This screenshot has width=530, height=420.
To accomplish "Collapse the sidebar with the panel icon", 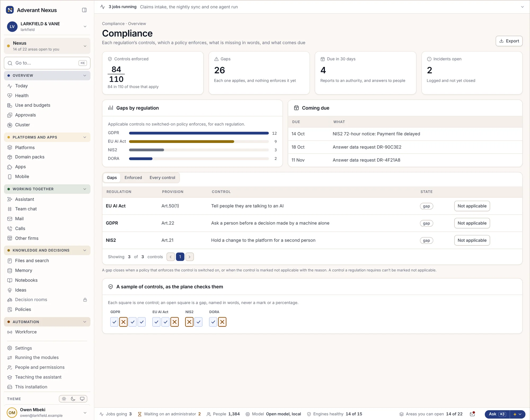I will pyautogui.click(x=84, y=10).
